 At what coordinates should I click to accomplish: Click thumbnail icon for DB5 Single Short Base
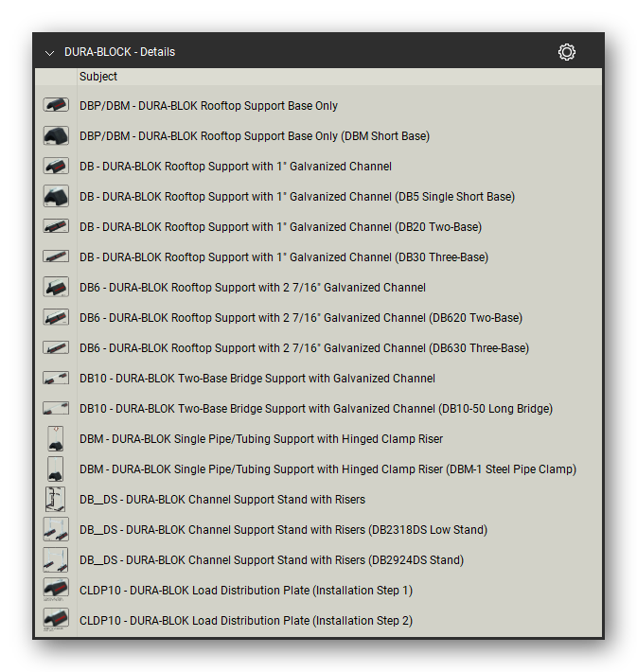(56, 196)
